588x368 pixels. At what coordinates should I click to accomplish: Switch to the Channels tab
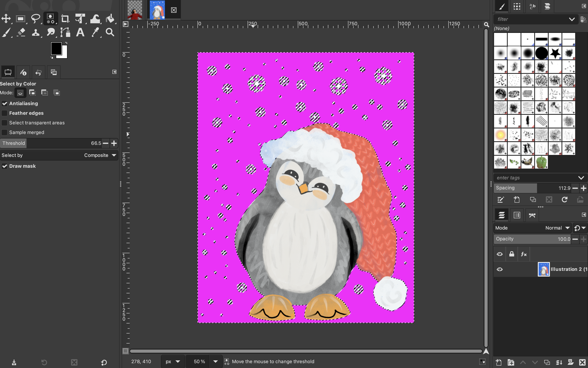point(517,215)
